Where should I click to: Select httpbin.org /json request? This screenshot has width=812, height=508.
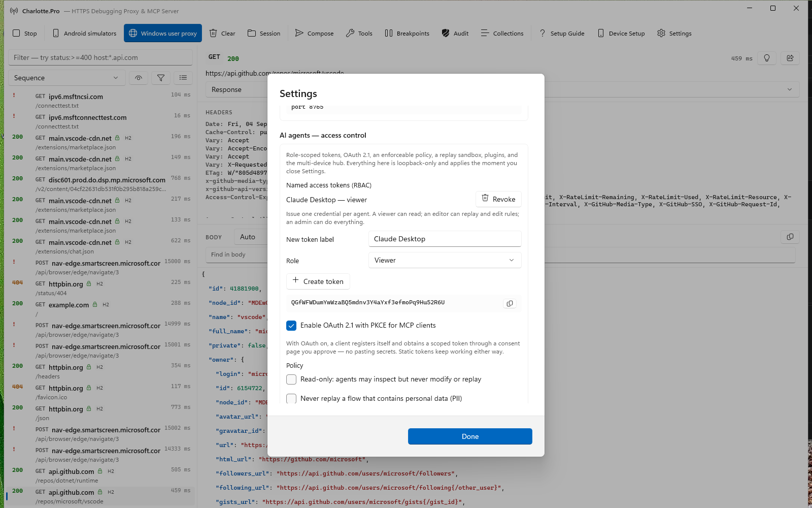tap(100, 413)
